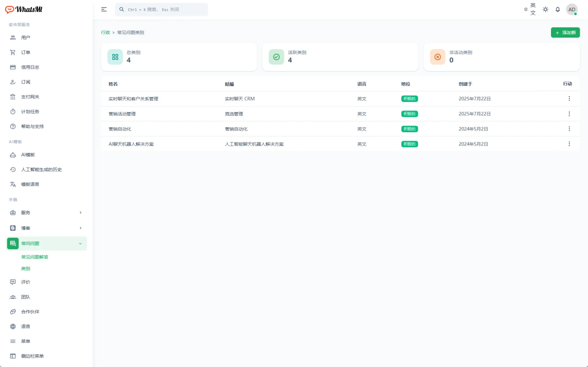Image resolution: width=588 pixels, height=367 pixels.
Task: Open 常见问题解答 submenu item
Action: [x=35, y=257]
